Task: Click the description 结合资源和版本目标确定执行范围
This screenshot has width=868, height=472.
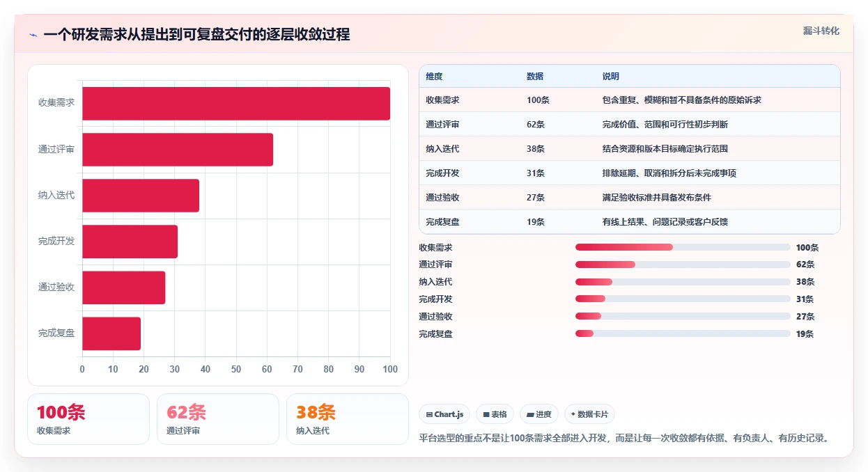Action: 665,149
